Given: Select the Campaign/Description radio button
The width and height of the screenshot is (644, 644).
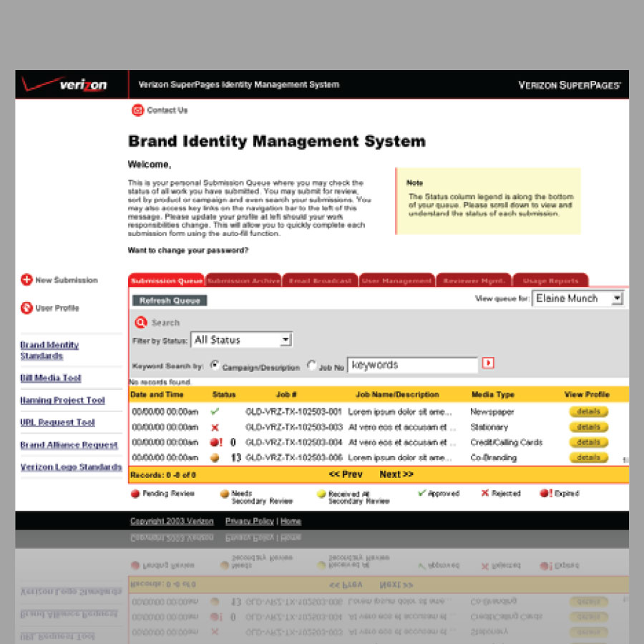Looking at the screenshot, I should (x=215, y=365).
